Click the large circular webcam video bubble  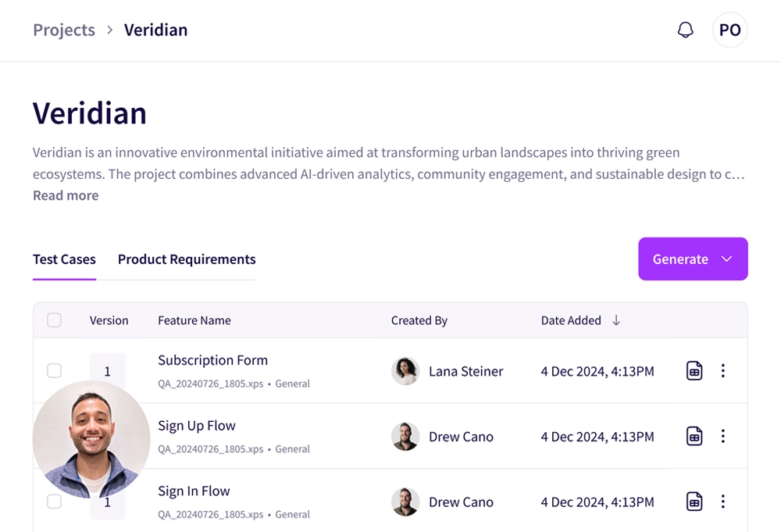point(91,441)
